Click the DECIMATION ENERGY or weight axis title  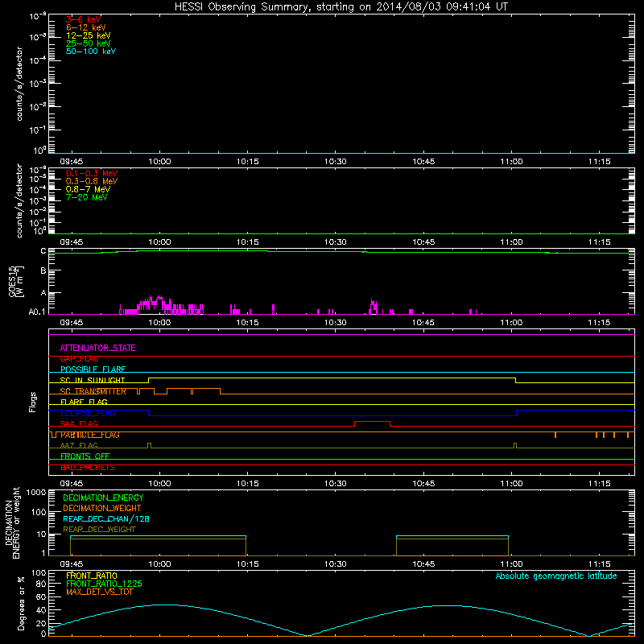tap(12, 522)
